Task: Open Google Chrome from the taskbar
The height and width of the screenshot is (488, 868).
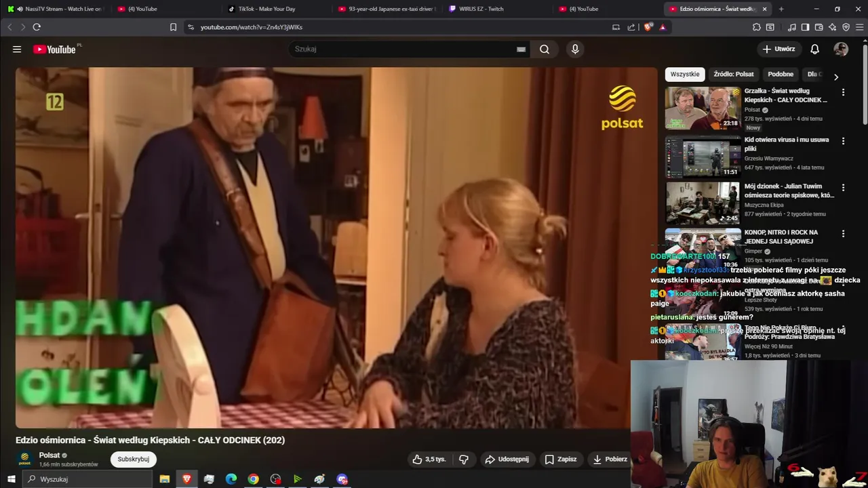Action: (253, 479)
